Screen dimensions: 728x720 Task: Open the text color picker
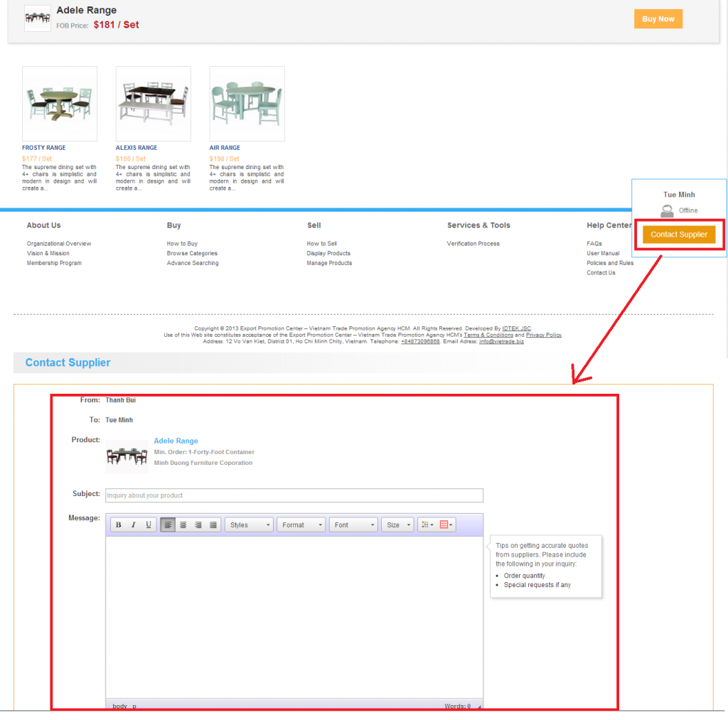427,525
